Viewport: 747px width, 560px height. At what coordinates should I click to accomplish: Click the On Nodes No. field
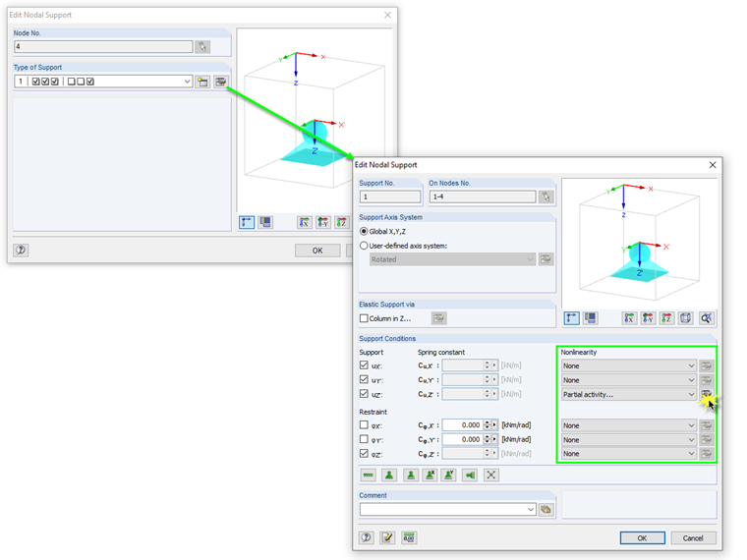(483, 196)
